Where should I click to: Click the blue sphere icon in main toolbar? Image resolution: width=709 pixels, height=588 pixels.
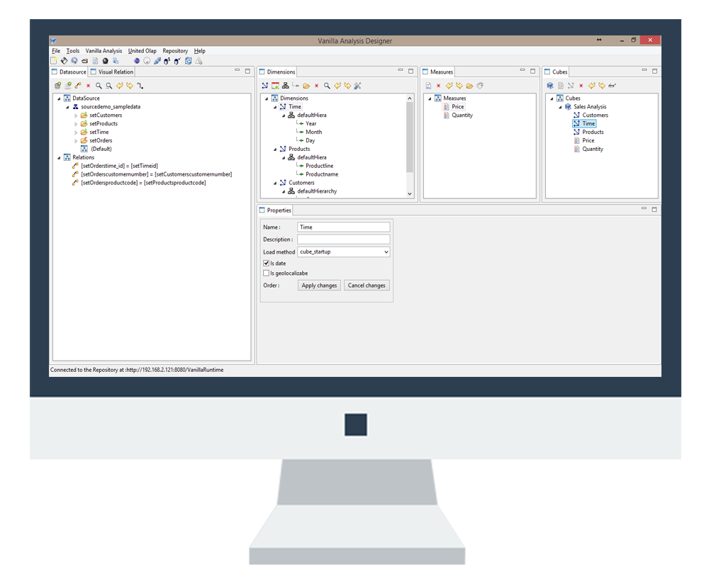[137, 61]
